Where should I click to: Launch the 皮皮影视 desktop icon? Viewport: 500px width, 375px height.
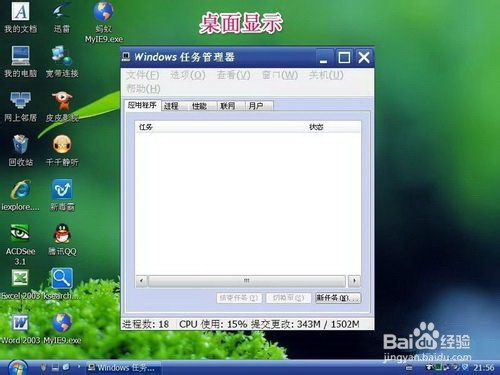(62, 106)
